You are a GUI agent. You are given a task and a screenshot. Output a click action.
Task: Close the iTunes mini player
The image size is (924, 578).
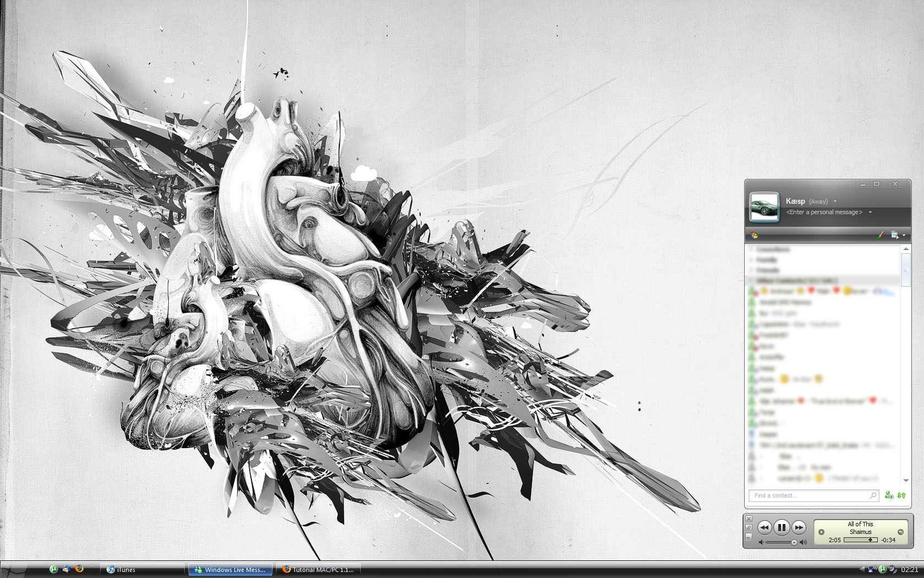click(x=749, y=519)
